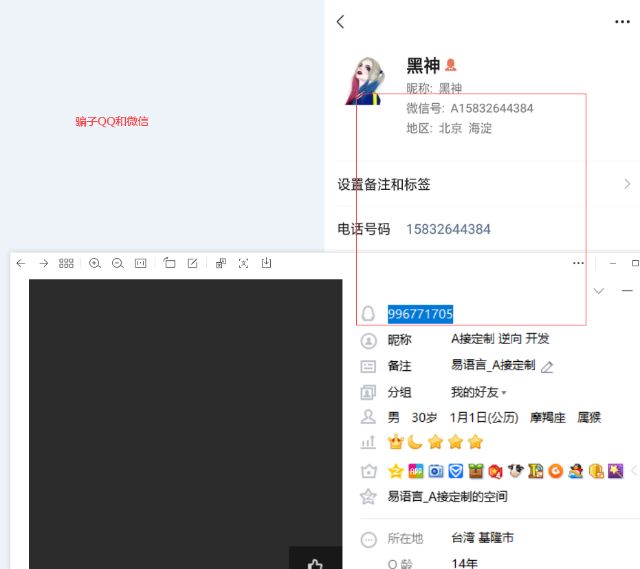This screenshot has height=569, width=640.
Task: Click the surfing penguin badge icon
Action: tap(576, 471)
